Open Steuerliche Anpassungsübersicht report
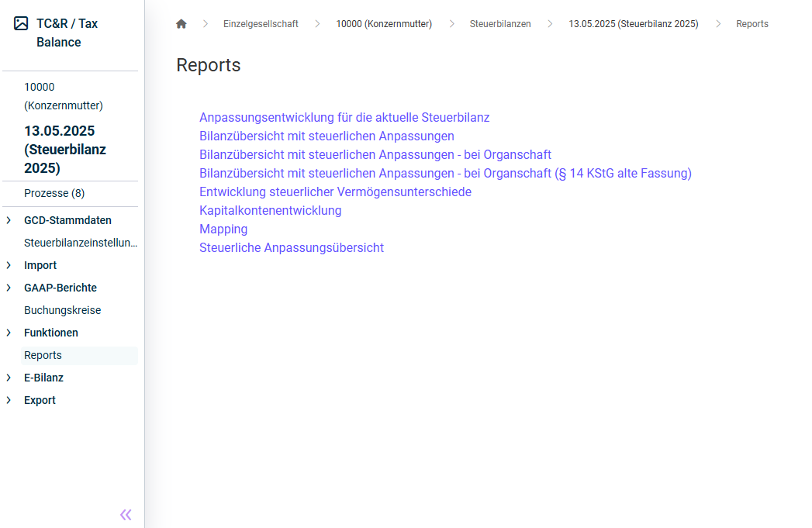 292,248
